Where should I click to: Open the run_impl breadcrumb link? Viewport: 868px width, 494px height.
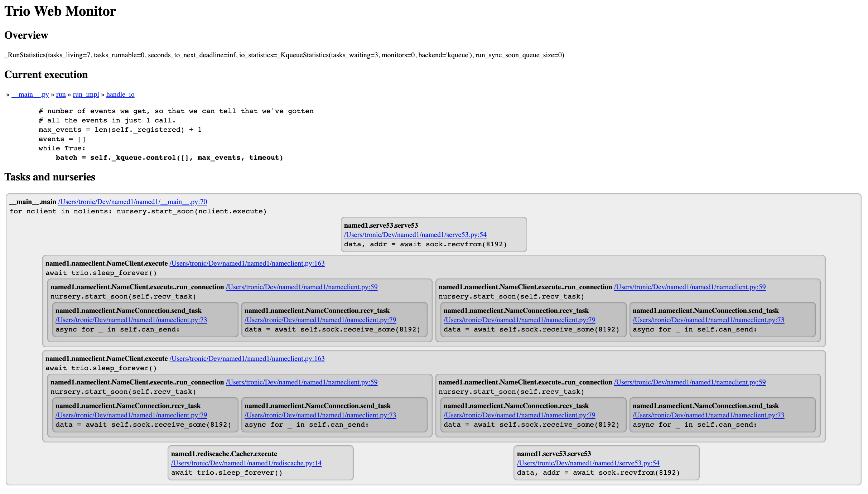[86, 95]
